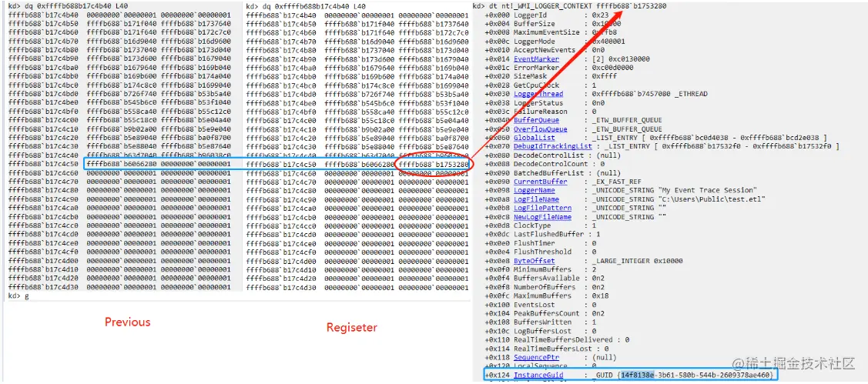Follow the LoggerThread link

pyautogui.click(x=538, y=94)
